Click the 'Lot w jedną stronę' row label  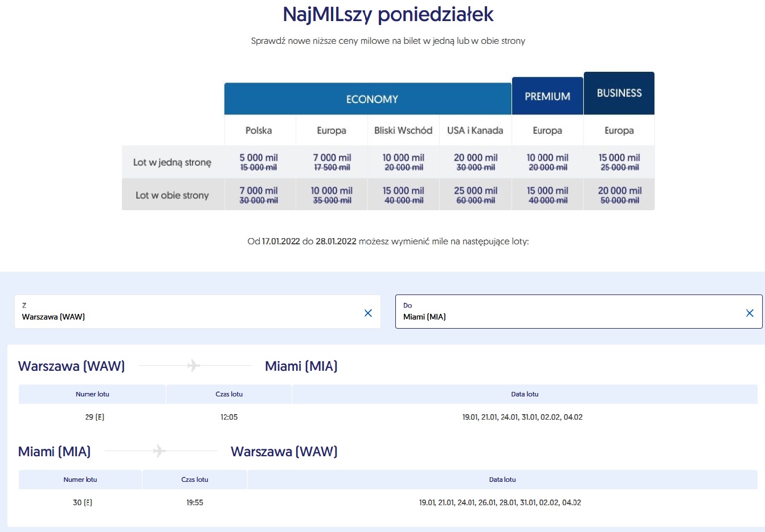[172, 162]
